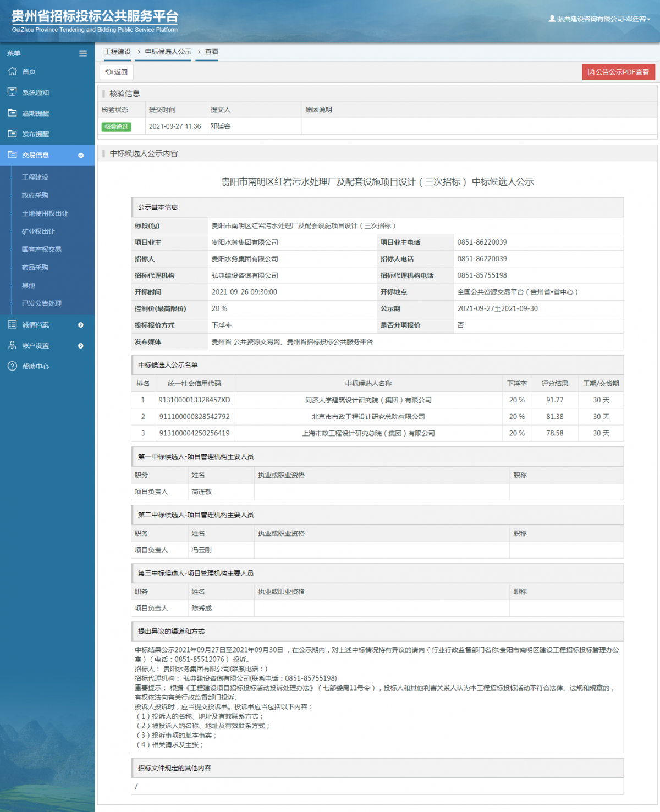This screenshot has height=812, width=660.
Task: Click credit code 911100000828542792
Action: 194,417
